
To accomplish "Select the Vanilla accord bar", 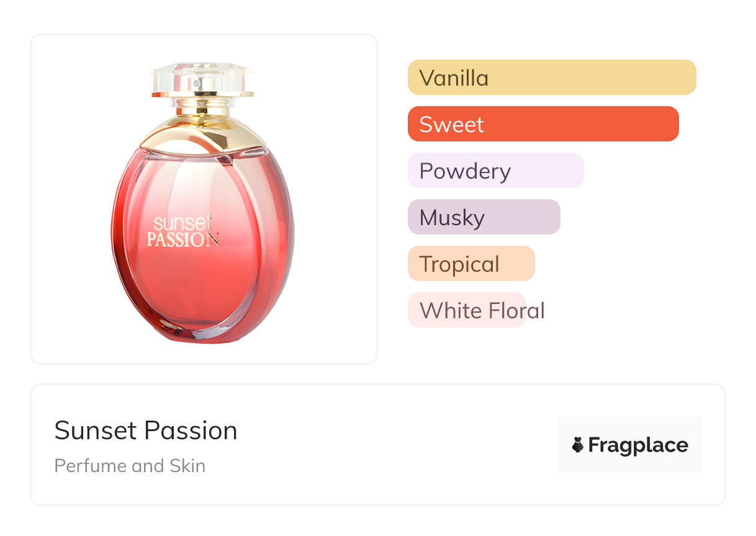I will point(551,78).
